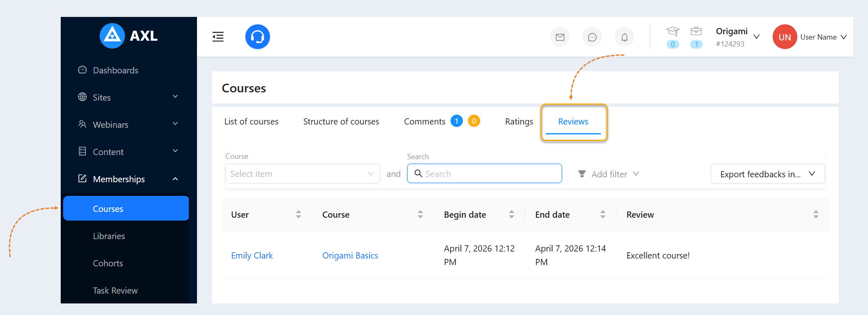This screenshot has height=315, width=868.
Task: Click the magnifier icon in Search field
Action: (x=418, y=173)
